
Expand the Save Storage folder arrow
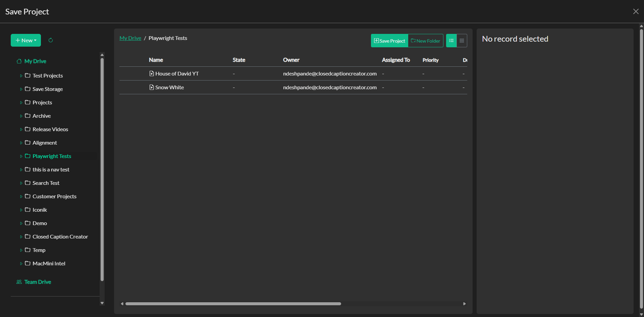pos(21,89)
